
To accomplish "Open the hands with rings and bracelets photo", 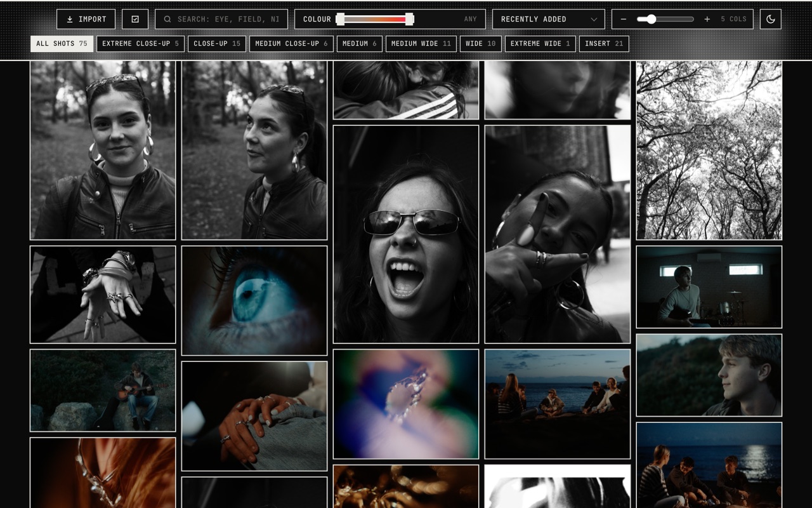I will [x=103, y=295].
